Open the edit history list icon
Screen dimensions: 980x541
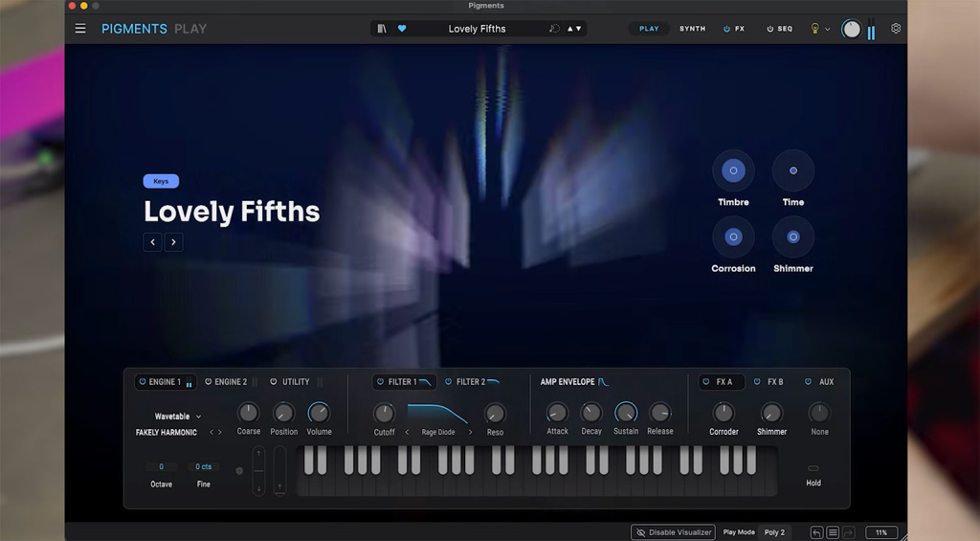pos(833,532)
